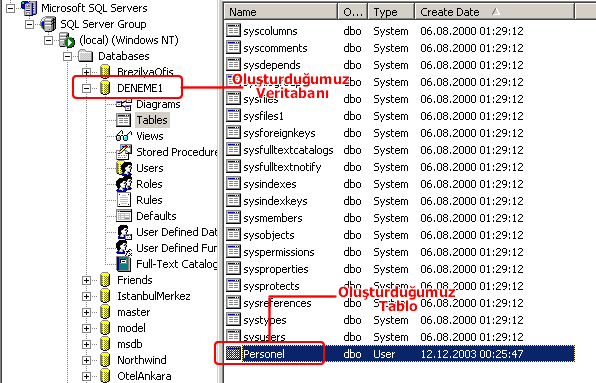Click the Stored Procedures icon
Viewport: 596px width, 383px height.
point(124,152)
